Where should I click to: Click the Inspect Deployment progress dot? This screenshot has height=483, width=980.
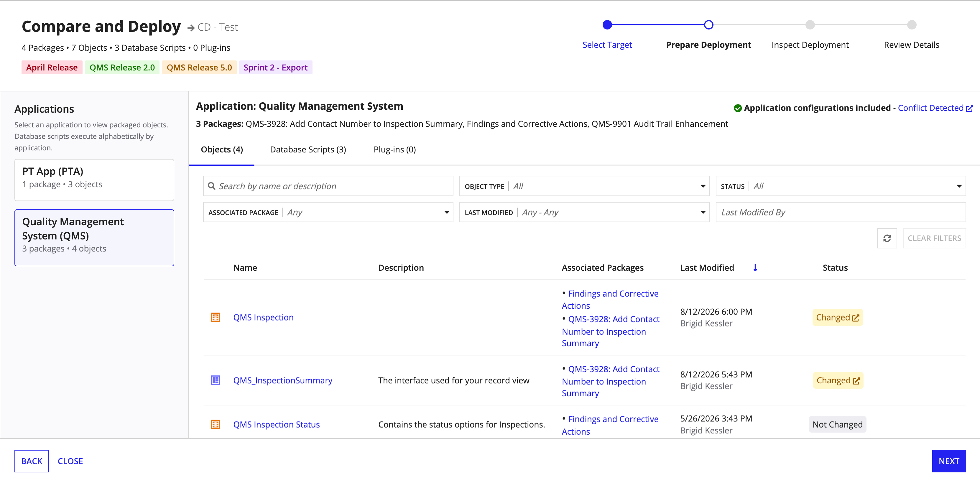tap(810, 25)
